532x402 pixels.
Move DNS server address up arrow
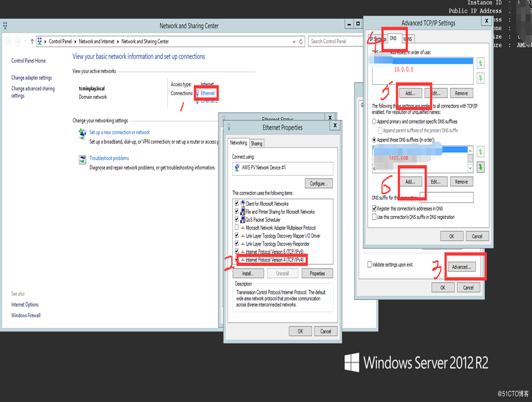[481, 63]
